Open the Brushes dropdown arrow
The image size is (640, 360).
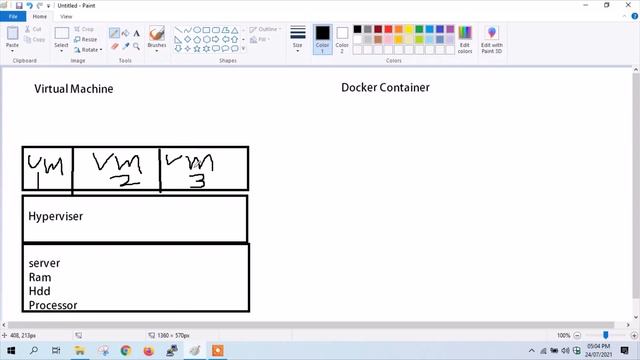click(157, 51)
